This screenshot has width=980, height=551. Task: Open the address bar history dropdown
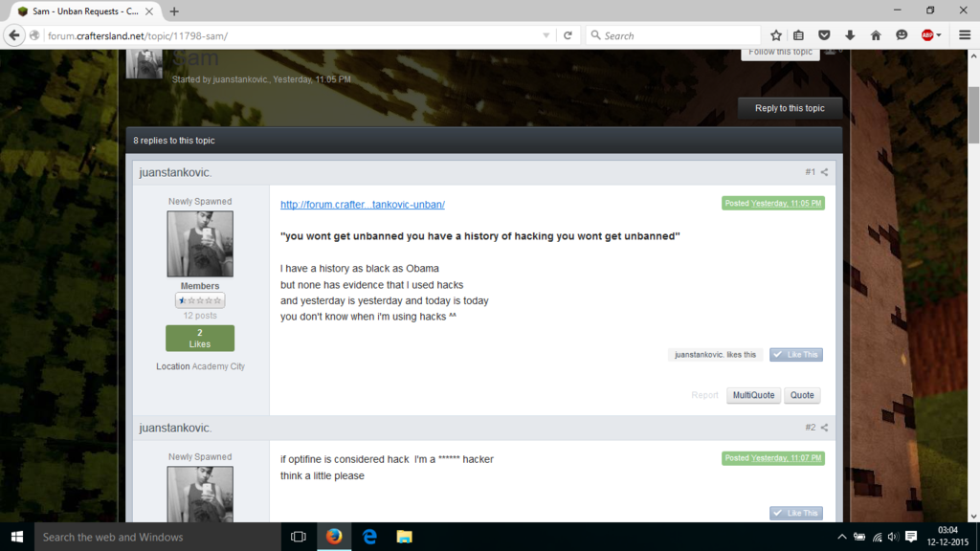547,34
